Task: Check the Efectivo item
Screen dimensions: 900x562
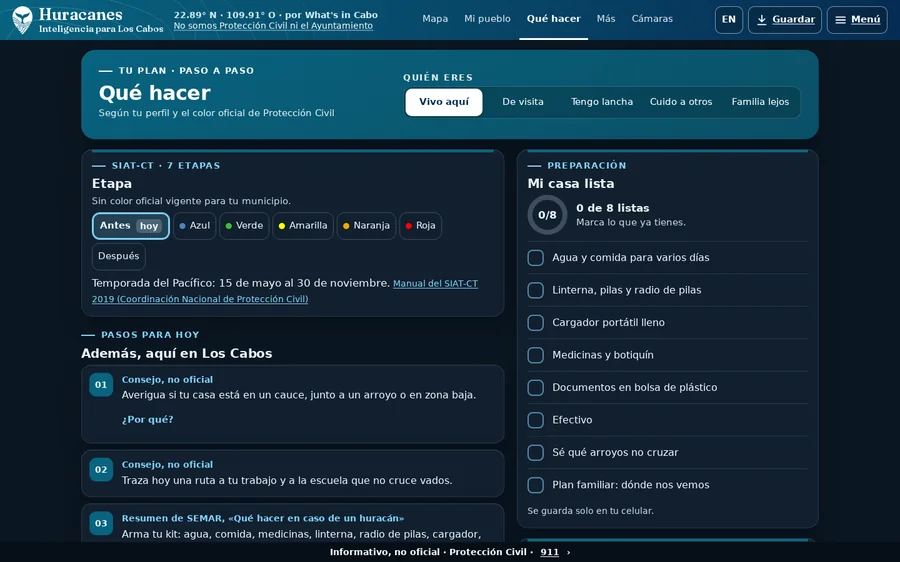Action: (x=536, y=420)
